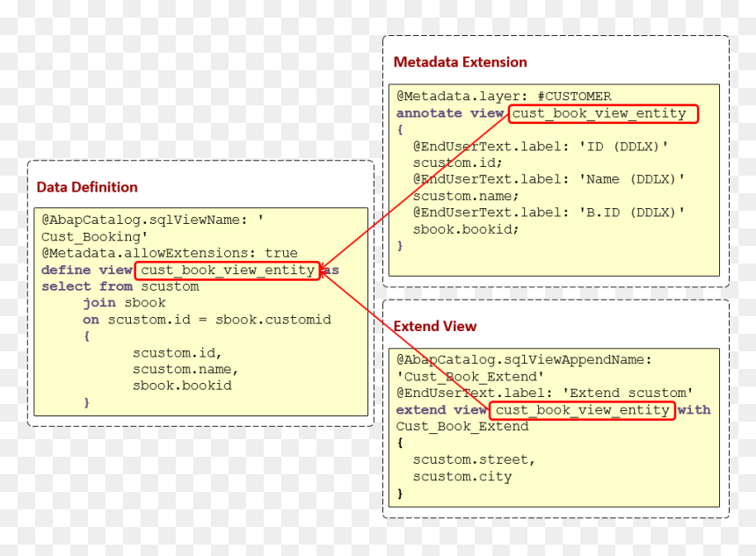Click the 'Extend View' heading
The height and width of the screenshot is (556, 756).
435,326
